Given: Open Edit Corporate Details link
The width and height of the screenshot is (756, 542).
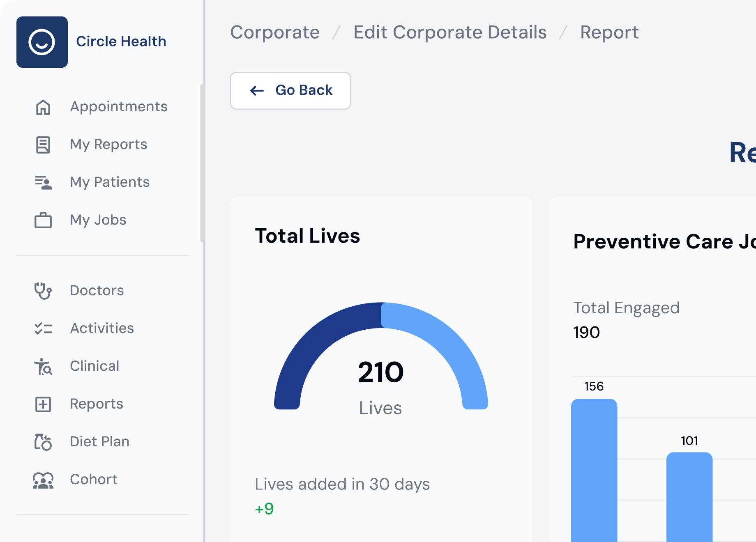Looking at the screenshot, I should coord(450,32).
